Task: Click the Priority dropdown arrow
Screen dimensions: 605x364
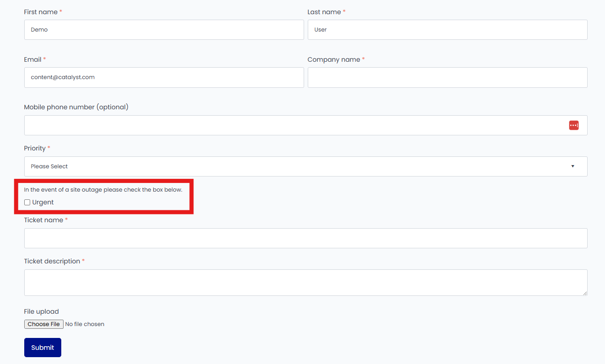Action: point(573,166)
